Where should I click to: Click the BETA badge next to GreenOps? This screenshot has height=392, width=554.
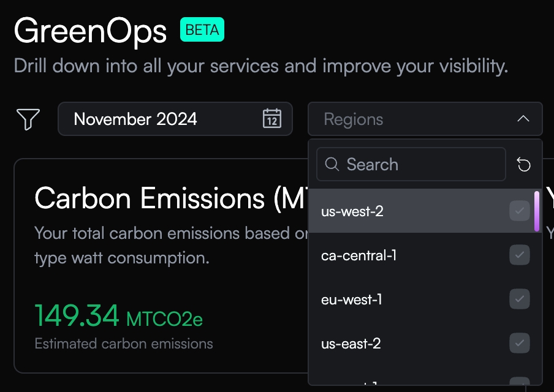pyautogui.click(x=202, y=29)
